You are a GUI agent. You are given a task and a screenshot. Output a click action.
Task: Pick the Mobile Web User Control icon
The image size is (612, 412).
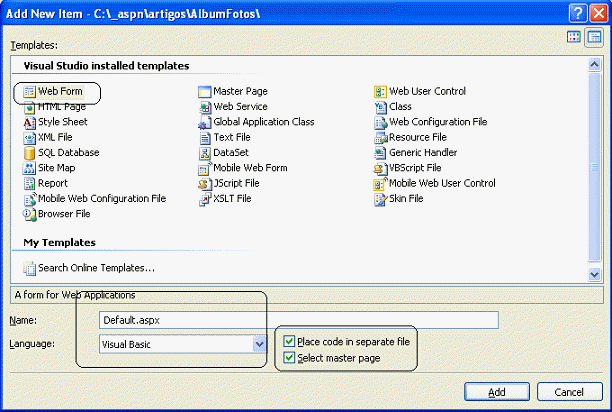tap(380, 183)
